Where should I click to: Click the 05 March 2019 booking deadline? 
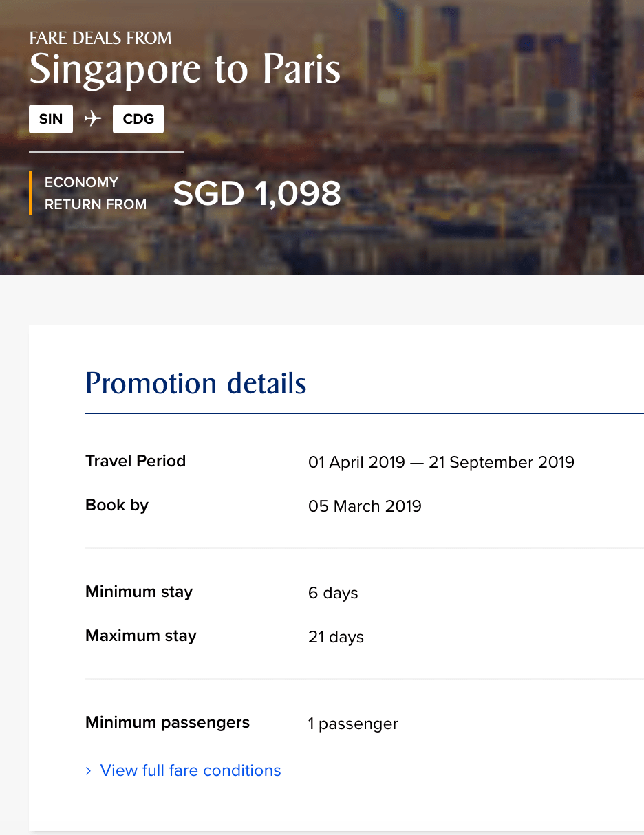point(365,506)
